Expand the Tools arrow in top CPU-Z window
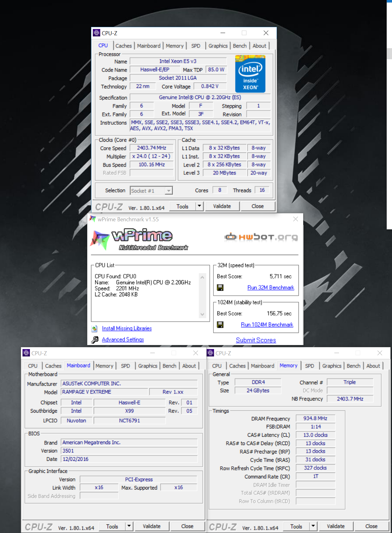Screen dimensions: 392x533 [199, 206]
